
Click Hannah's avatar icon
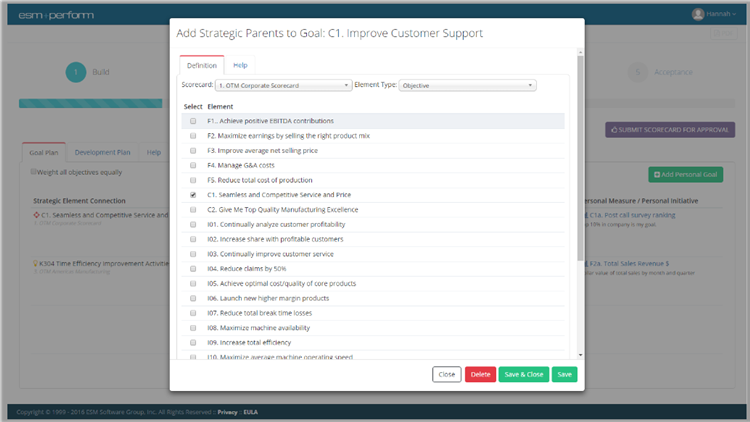(x=698, y=14)
